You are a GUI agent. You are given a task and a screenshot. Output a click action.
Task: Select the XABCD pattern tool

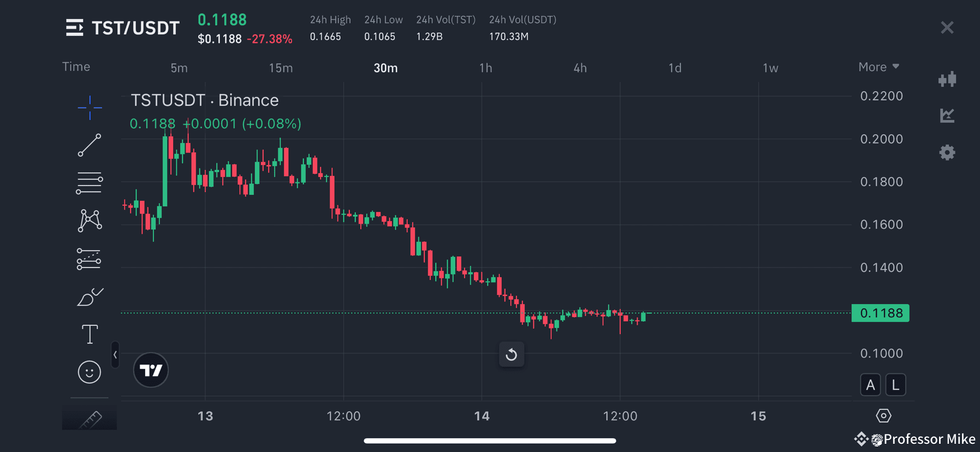click(x=89, y=219)
